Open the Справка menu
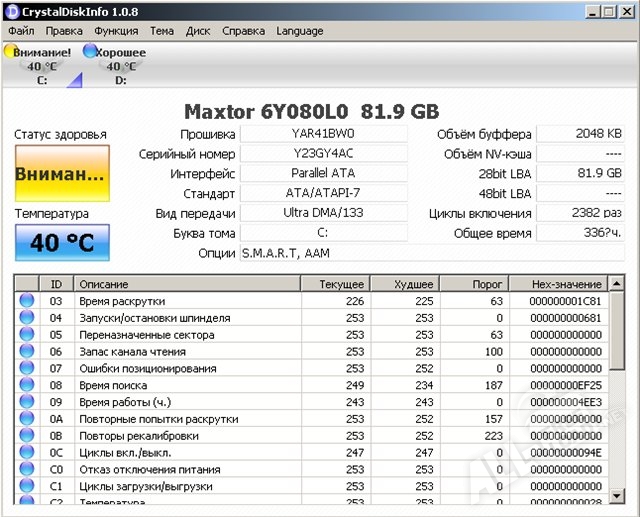The width and height of the screenshot is (640, 517). point(243,31)
